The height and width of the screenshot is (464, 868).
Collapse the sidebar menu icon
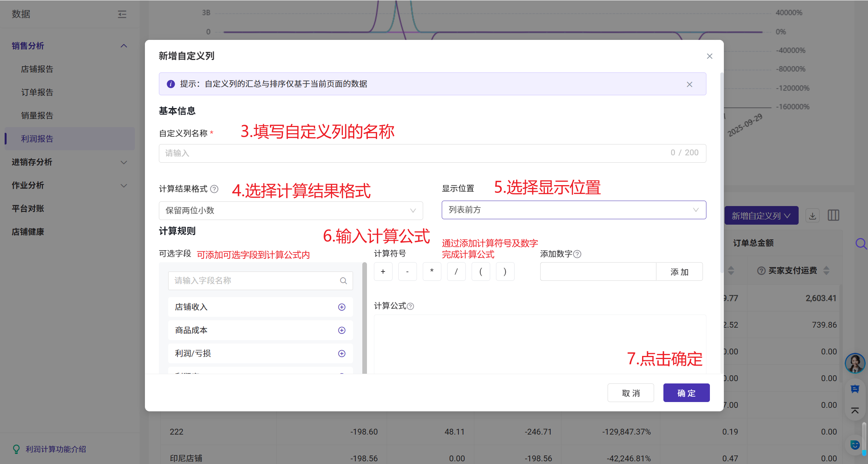122,14
